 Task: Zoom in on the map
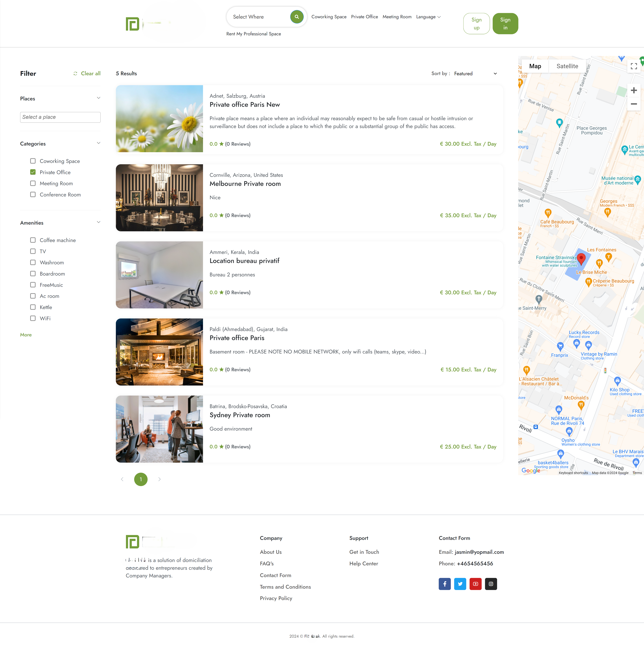click(x=634, y=90)
